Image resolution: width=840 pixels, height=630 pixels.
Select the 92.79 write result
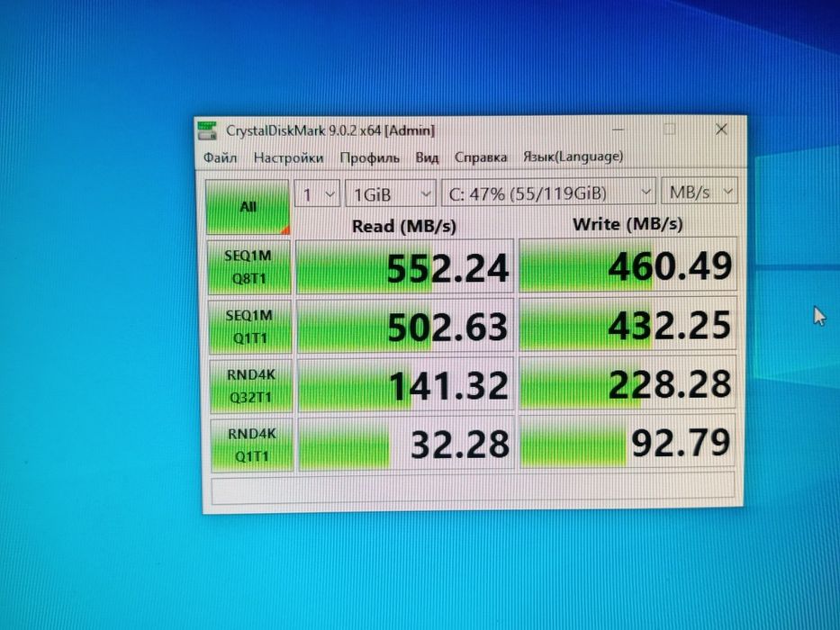[x=628, y=441]
